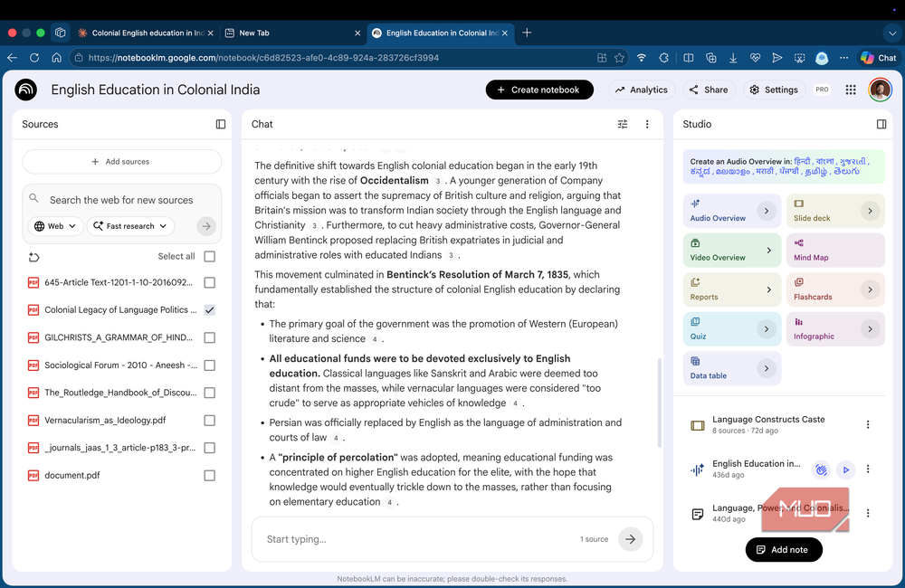Close the New Tab tab
This screenshot has height=588, width=905.
click(357, 33)
